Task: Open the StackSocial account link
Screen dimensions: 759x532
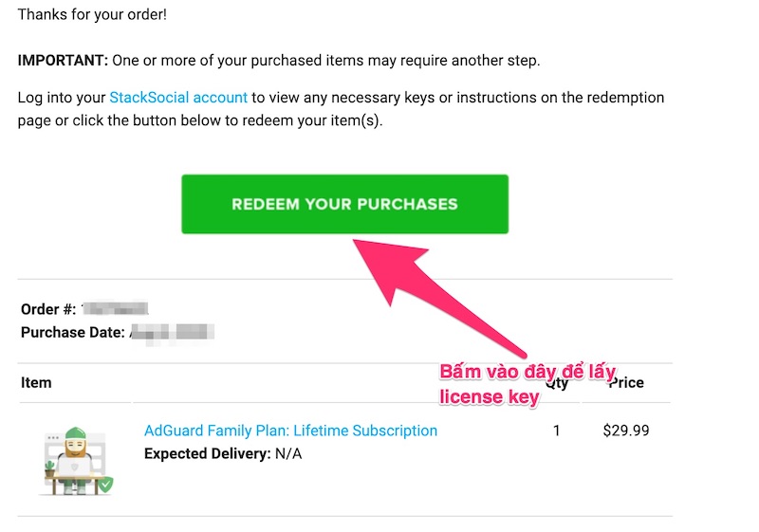Action: [x=178, y=98]
